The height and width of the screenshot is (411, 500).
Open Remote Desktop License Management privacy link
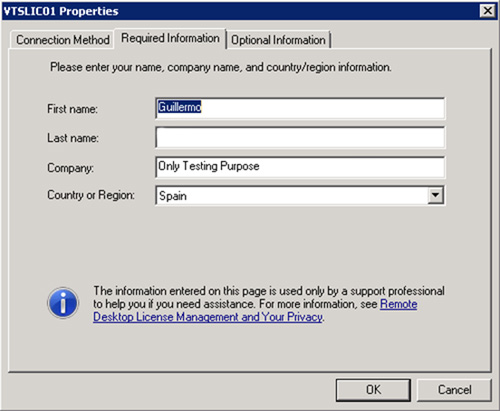coord(255,310)
